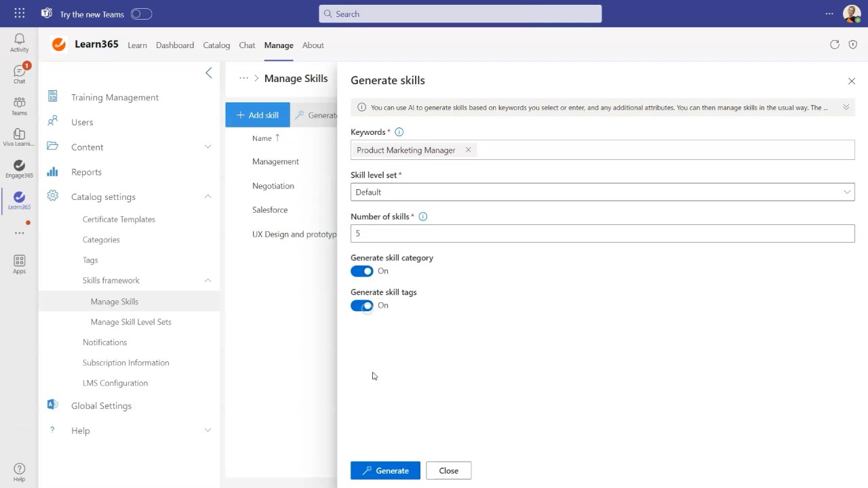Screen dimensions: 868x488
Task: Toggle Try the new Teams switch
Action: pos(141,14)
